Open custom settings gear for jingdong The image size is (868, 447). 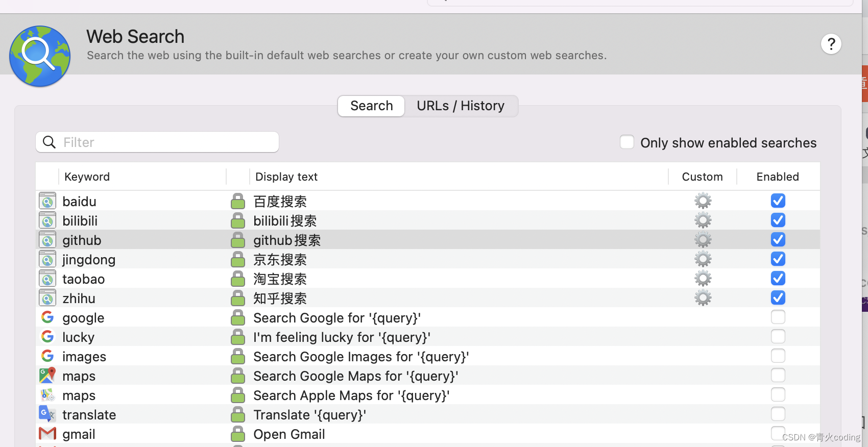tap(703, 259)
